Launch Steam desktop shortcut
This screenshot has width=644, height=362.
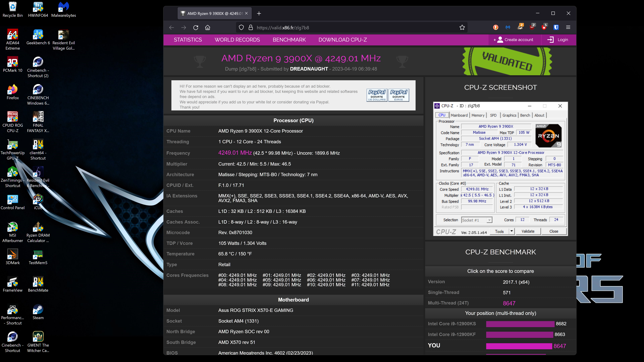coord(38,312)
